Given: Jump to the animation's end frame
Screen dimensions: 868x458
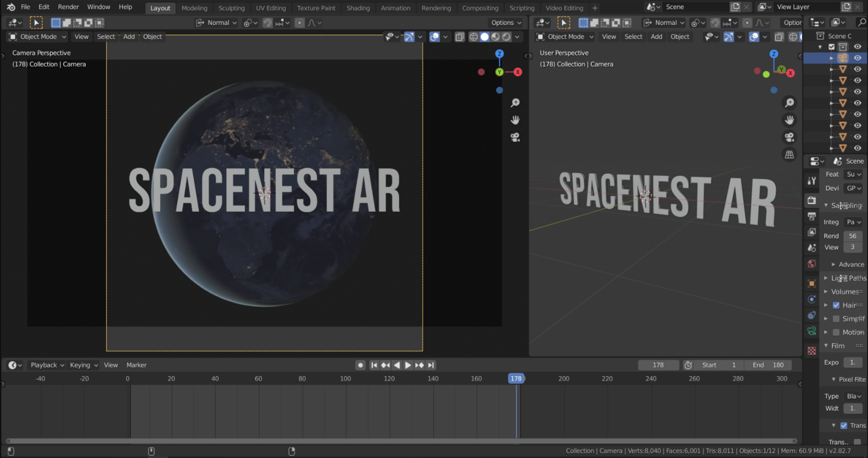Looking at the screenshot, I should (431, 365).
